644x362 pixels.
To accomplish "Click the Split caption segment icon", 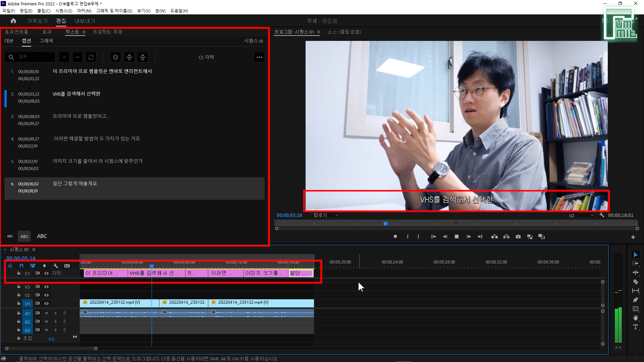I will pos(129,57).
